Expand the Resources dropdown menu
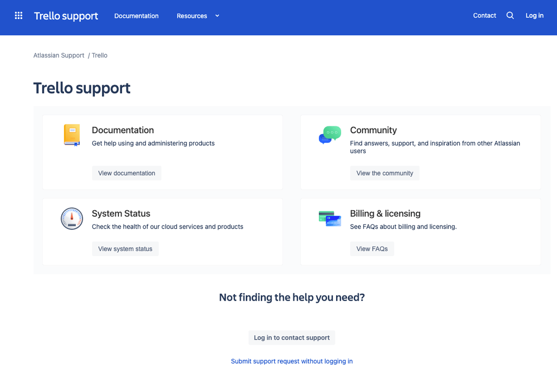The height and width of the screenshot is (392, 557). tap(192, 16)
